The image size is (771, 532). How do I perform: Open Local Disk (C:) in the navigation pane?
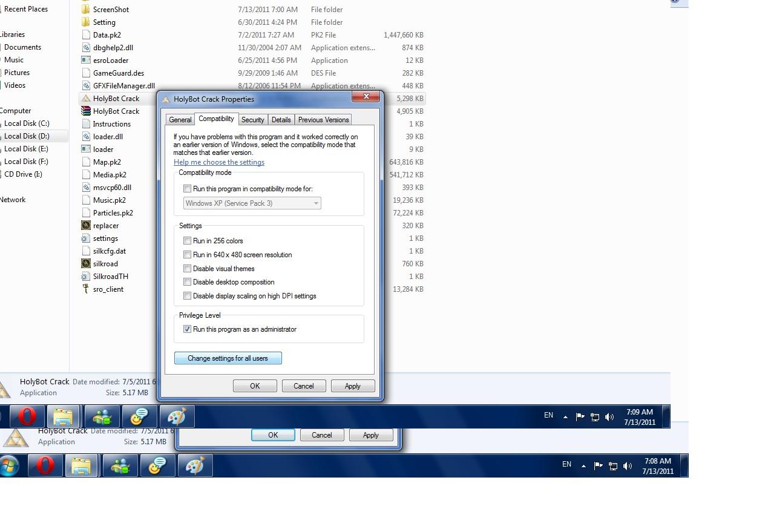[x=27, y=123]
